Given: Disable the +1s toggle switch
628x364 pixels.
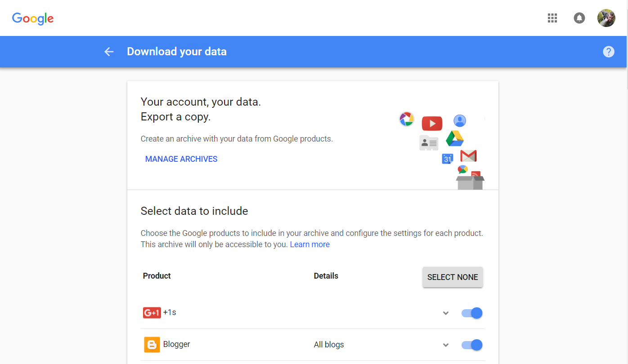Looking at the screenshot, I should pos(471,313).
